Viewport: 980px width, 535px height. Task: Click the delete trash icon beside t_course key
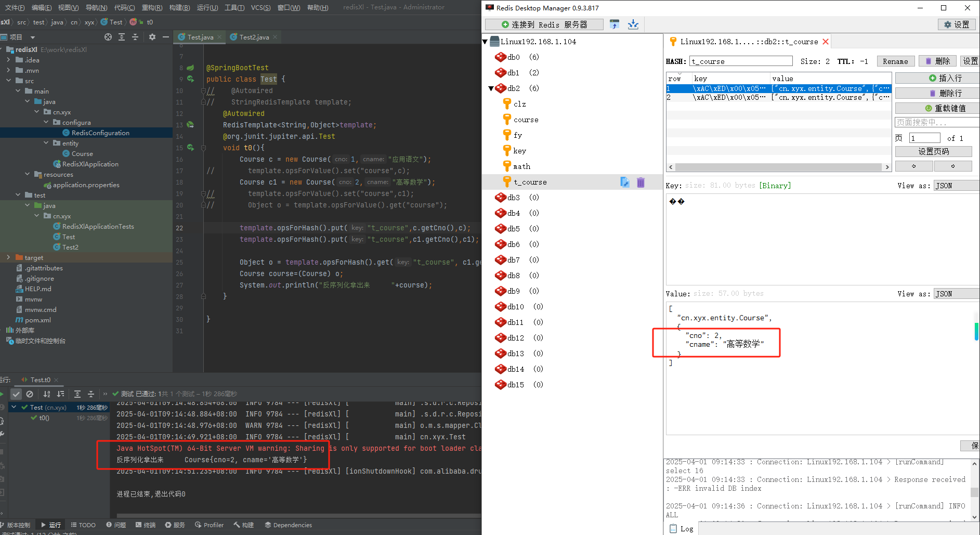640,182
